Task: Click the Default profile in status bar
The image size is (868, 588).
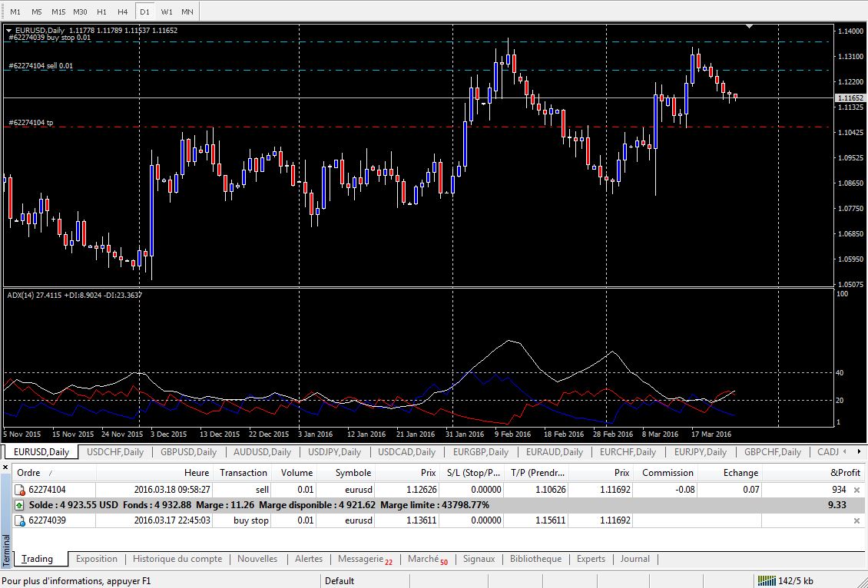Action: (340, 580)
